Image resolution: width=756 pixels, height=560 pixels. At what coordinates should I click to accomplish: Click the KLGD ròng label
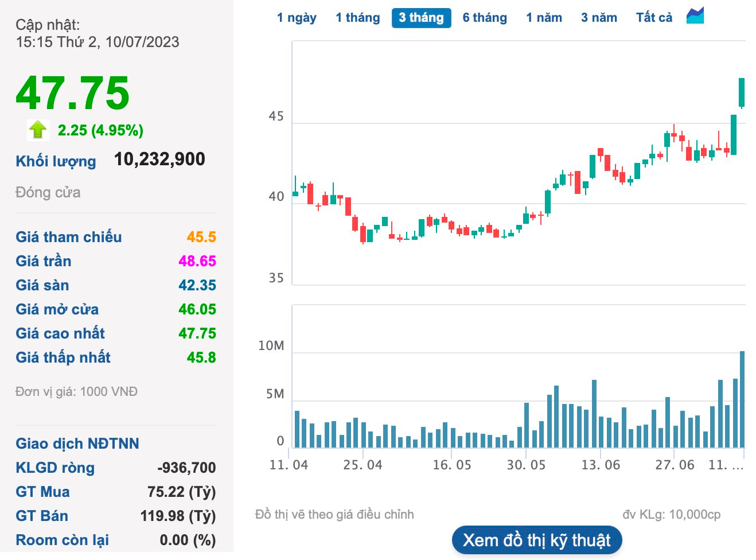[x=55, y=468]
